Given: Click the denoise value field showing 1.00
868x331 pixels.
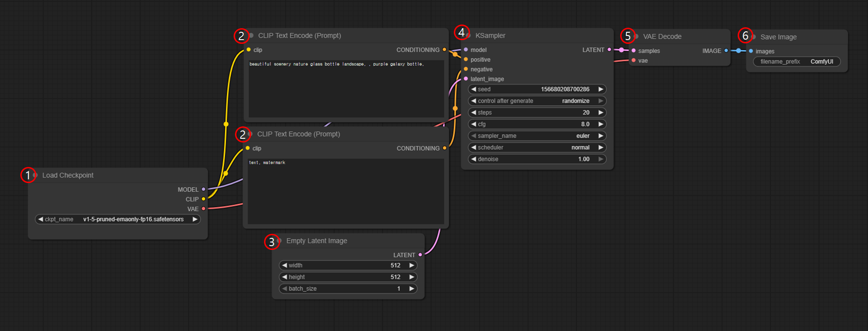Looking at the screenshot, I should pyautogui.click(x=537, y=159).
